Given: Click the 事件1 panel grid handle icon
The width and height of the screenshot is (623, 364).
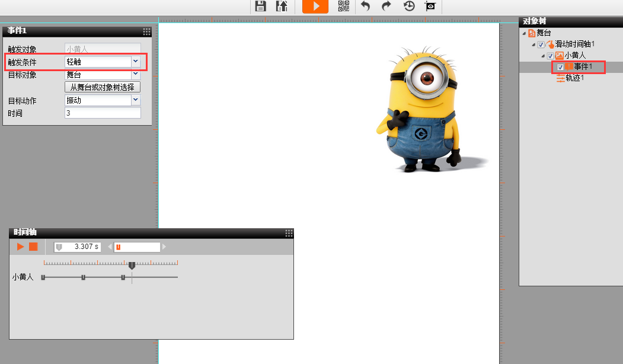Looking at the screenshot, I should coord(146,31).
